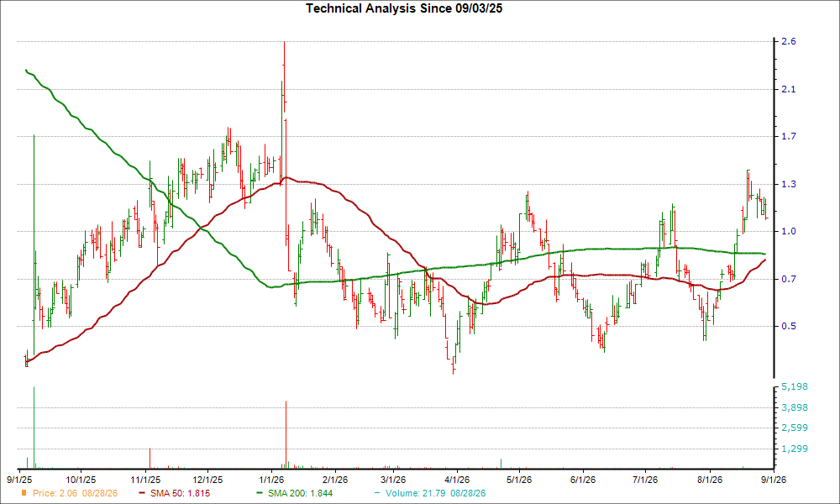
Task: Click the 0.5 price axis label
Action: click(789, 326)
